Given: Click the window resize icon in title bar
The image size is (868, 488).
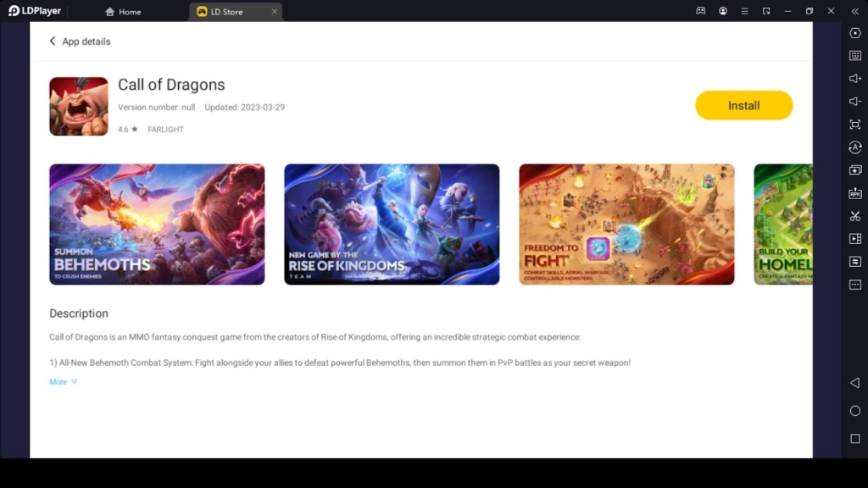Looking at the screenshot, I should (x=766, y=11).
